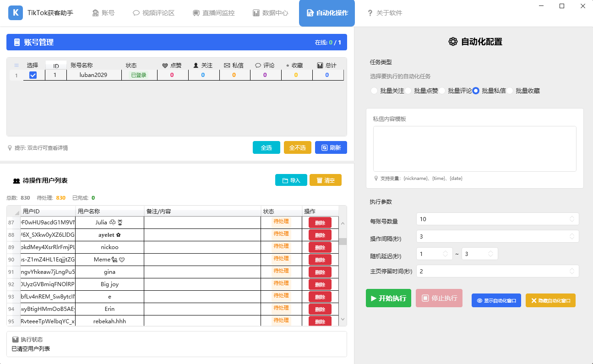
Task: Click the ID column header in account table
Action: click(56, 66)
